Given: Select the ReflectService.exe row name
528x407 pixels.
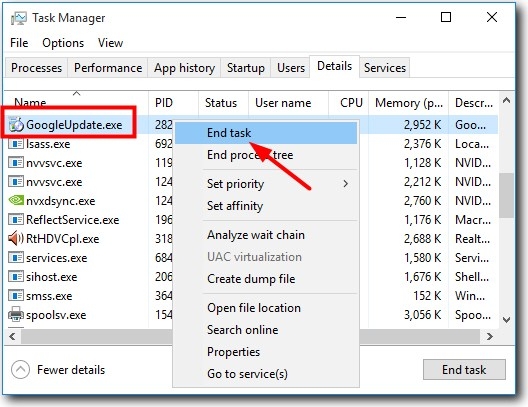Looking at the screenshot, I should point(73,220).
